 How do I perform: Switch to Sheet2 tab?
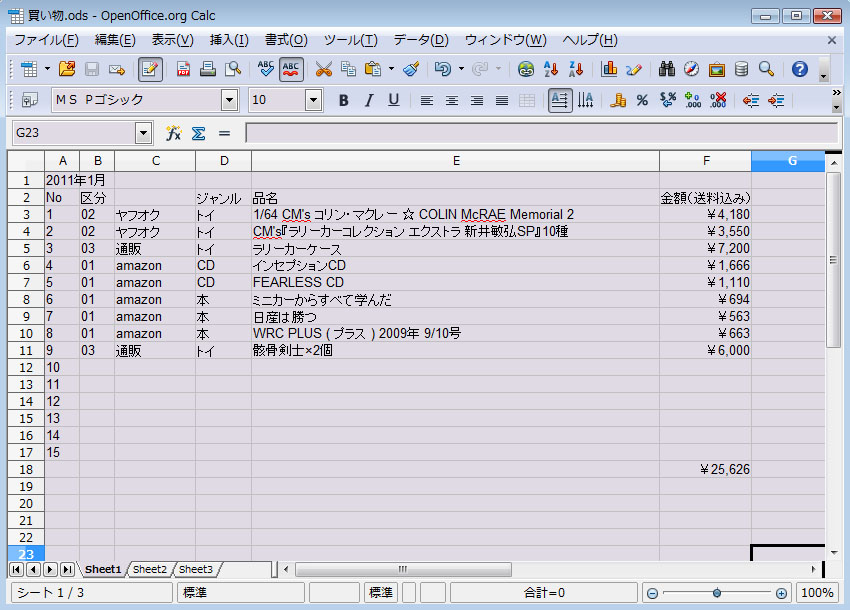150,569
